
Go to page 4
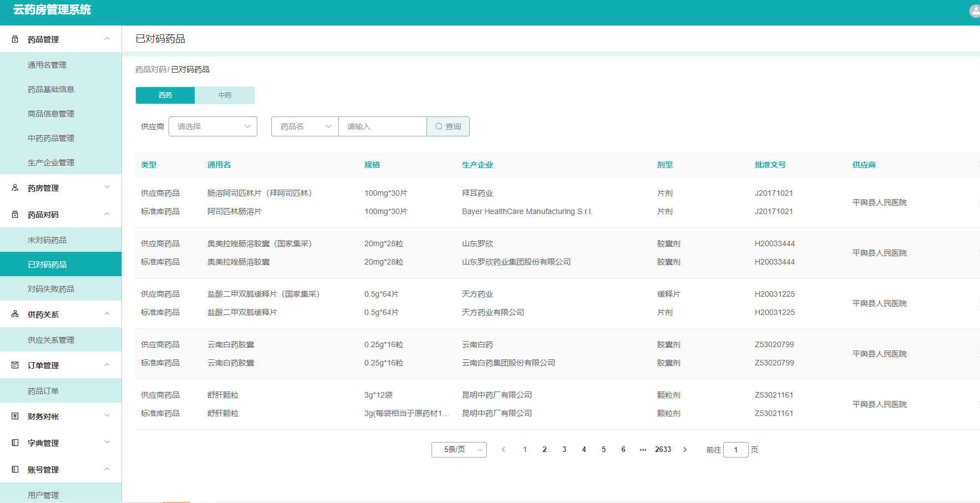tap(584, 450)
